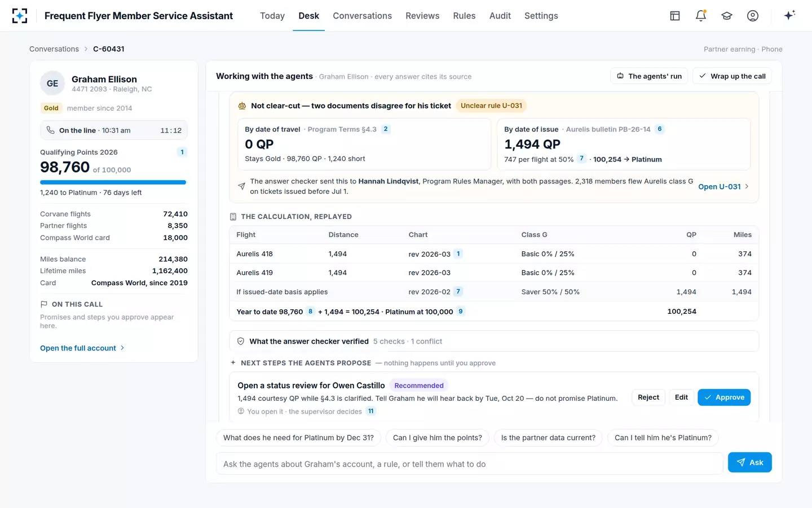The width and height of the screenshot is (812, 508).
Task: Approve the status review step
Action: pos(724,397)
